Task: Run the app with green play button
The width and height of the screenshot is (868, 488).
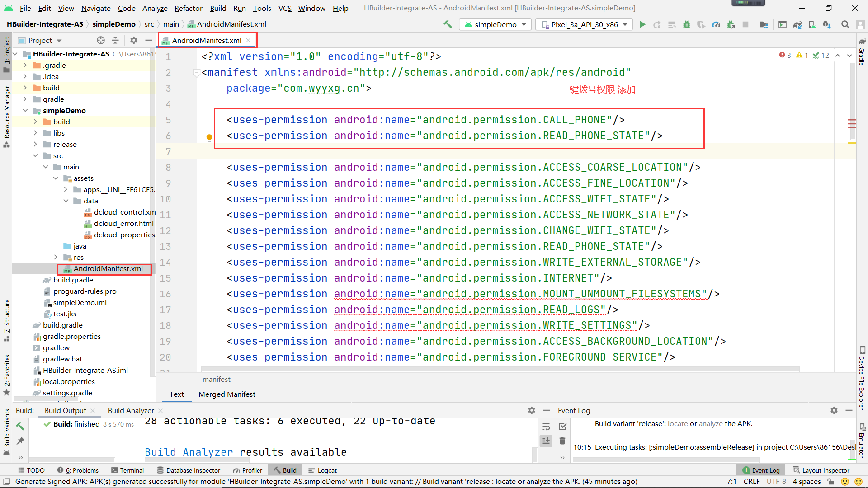Action: [x=642, y=24]
